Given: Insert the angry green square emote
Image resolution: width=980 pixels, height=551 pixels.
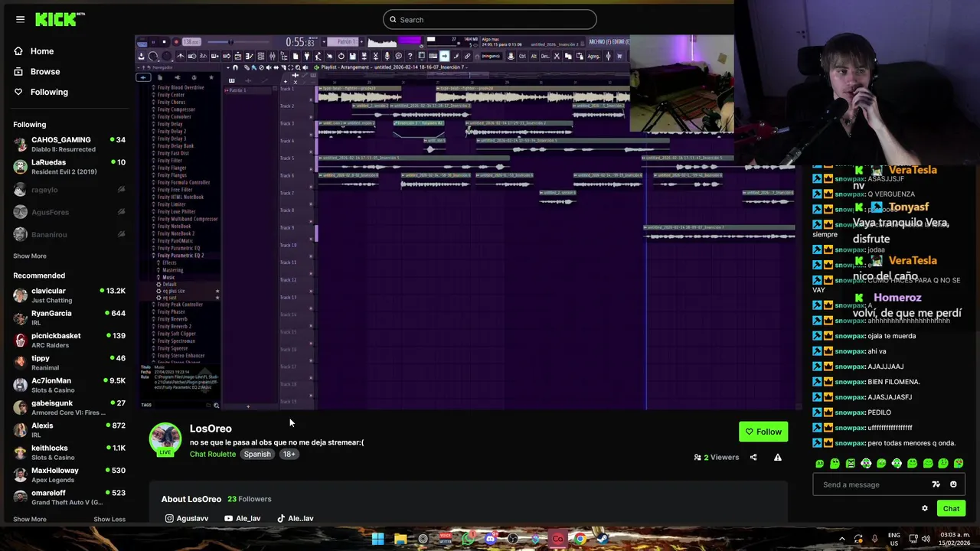Looking at the screenshot, I should coord(851,463).
